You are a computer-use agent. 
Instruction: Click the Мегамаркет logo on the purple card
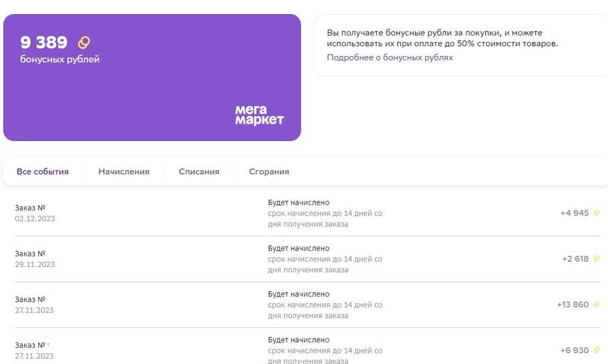[x=259, y=115]
